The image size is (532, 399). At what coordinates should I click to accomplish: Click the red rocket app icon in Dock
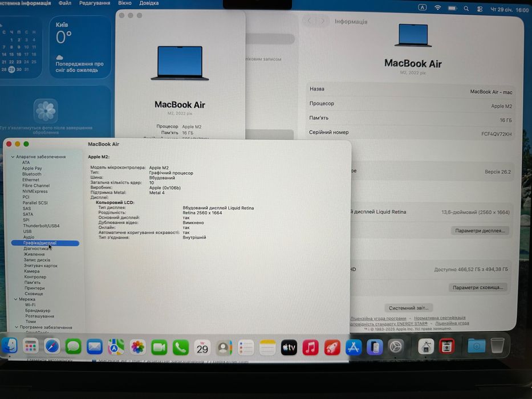tap(332, 348)
